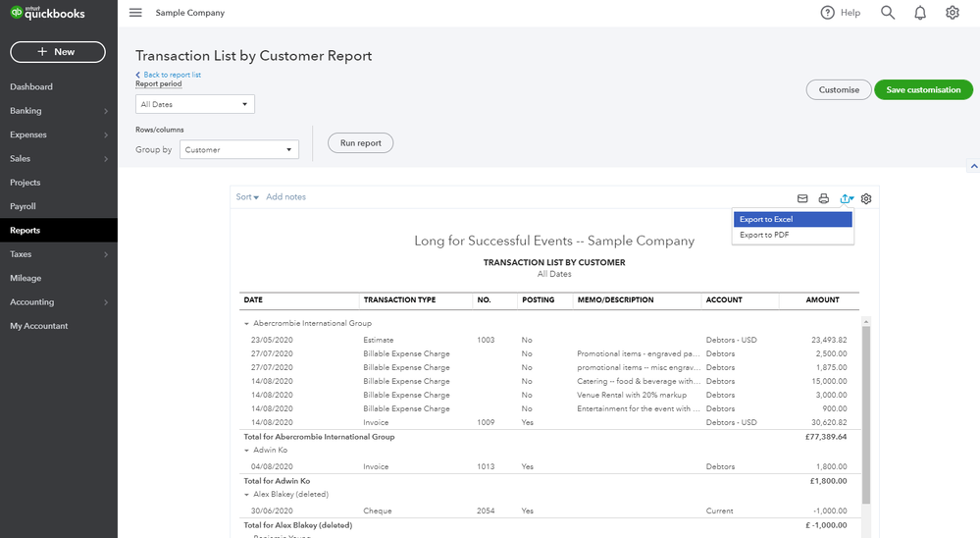This screenshot has height=538, width=980.
Task: Select Export to PDF
Action: (792, 236)
